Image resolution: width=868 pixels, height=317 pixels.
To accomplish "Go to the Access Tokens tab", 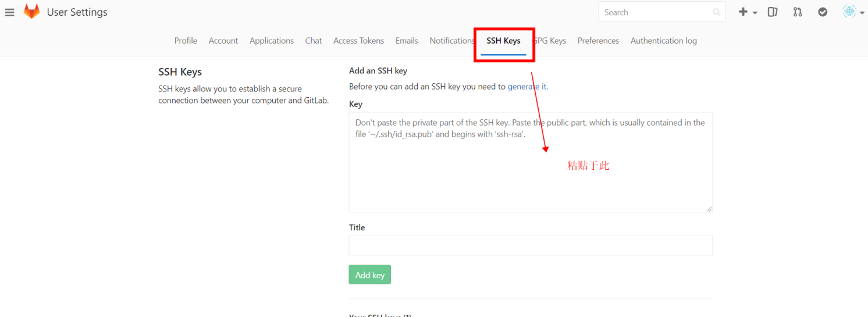I will 358,41.
